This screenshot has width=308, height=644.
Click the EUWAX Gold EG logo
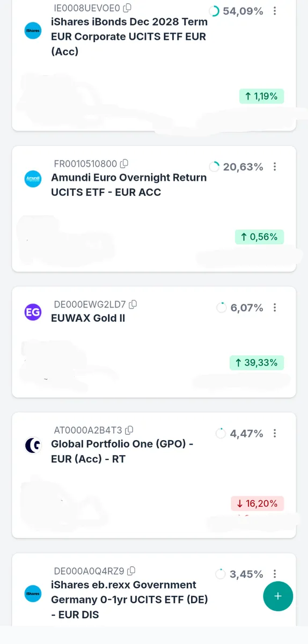(x=33, y=312)
